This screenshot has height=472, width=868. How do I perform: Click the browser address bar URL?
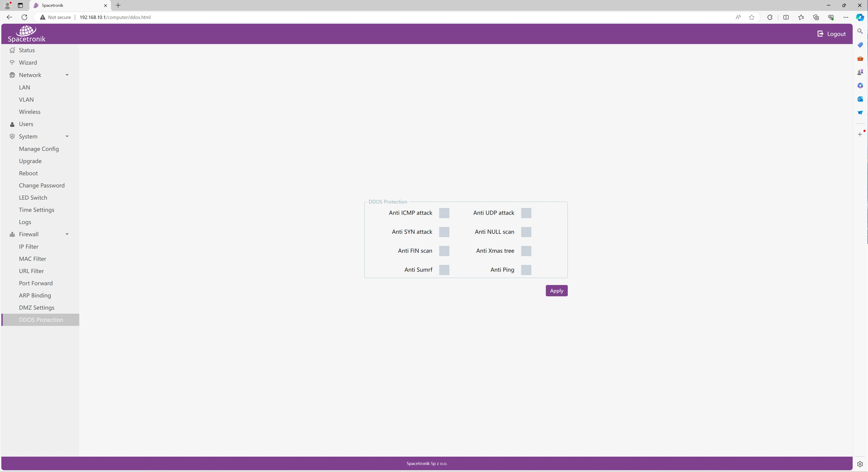pos(115,17)
